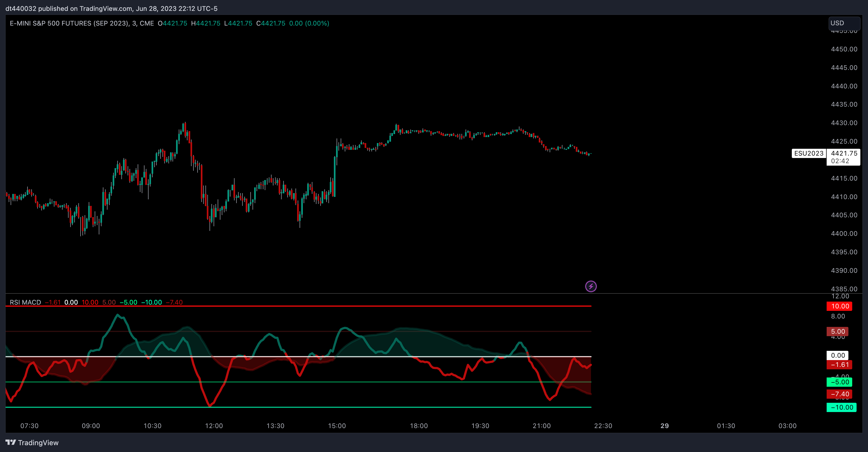Screen dimensions: 868x452
Task: Click the current price label 4421.75
Action: click(844, 153)
